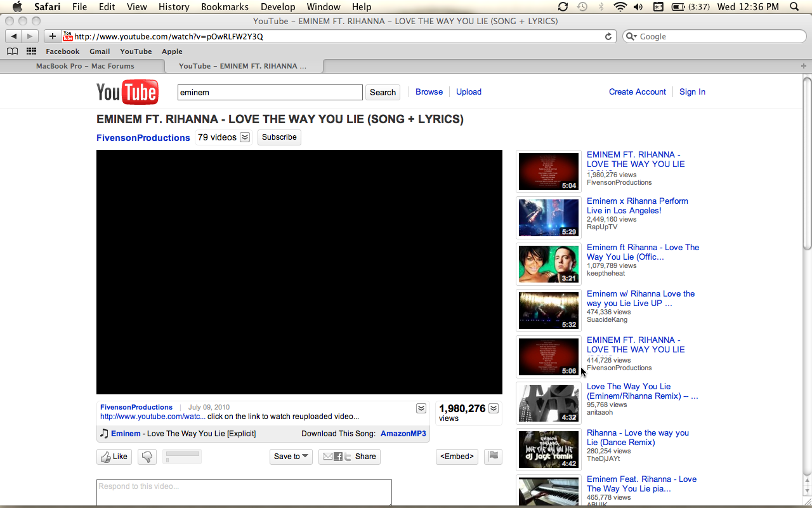812x508 pixels.
Task: Open Top Sites grid icon
Action: [x=31, y=51]
